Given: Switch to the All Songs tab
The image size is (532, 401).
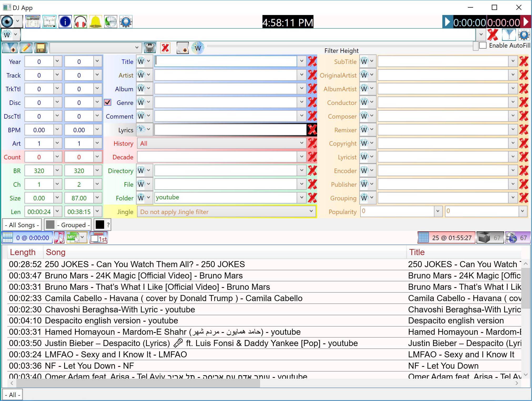Looking at the screenshot, I should click(x=22, y=225).
